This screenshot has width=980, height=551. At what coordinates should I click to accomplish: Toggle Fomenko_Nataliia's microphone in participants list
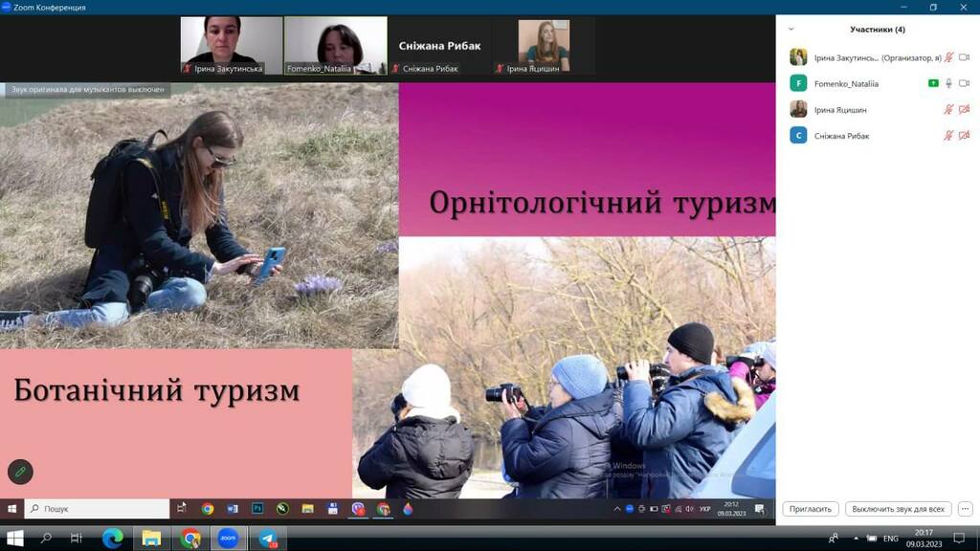pos(948,83)
